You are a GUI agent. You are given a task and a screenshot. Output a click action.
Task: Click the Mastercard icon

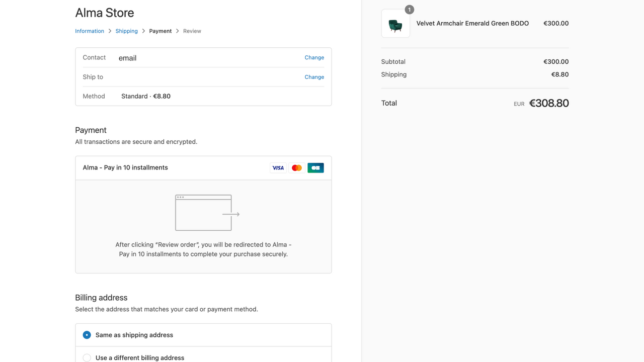pyautogui.click(x=297, y=168)
